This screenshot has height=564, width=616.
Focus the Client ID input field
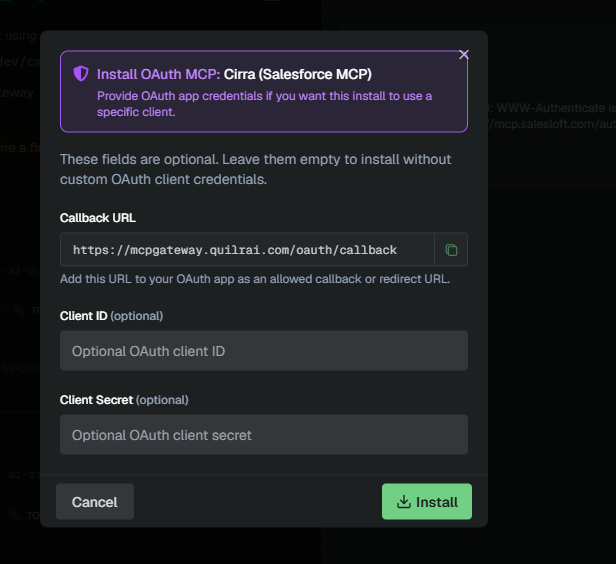[264, 351]
